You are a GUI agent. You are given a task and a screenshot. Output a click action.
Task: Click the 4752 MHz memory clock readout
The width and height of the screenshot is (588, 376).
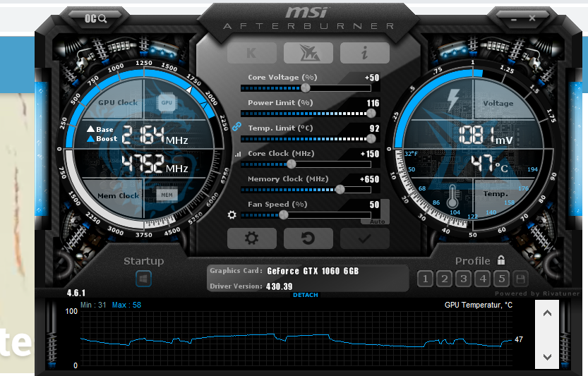(155, 164)
